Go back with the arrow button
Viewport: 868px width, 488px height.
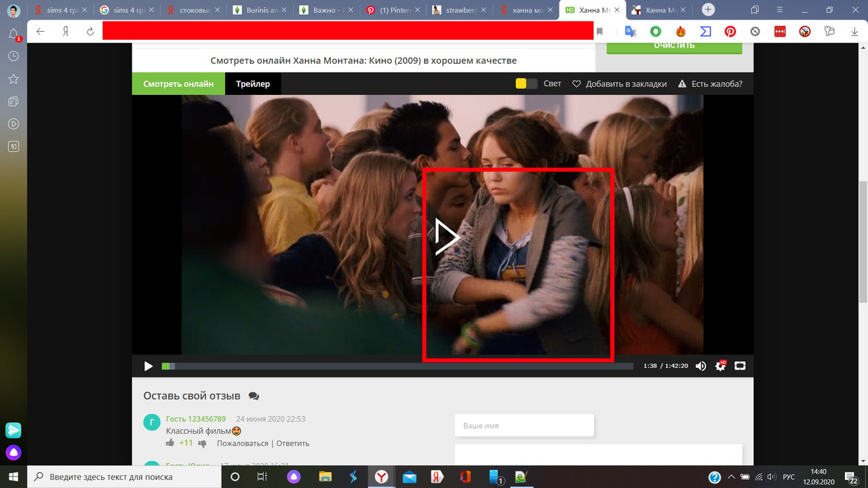coord(41,31)
